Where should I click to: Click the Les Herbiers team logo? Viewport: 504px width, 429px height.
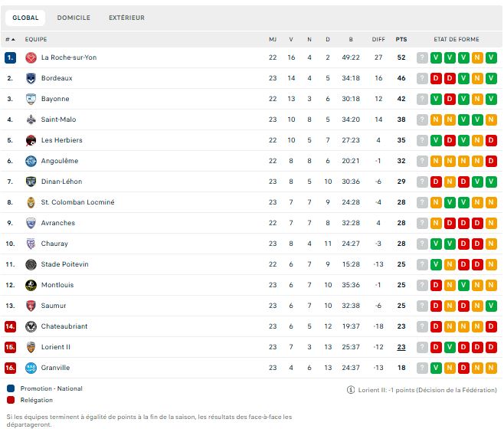[31, 140]
